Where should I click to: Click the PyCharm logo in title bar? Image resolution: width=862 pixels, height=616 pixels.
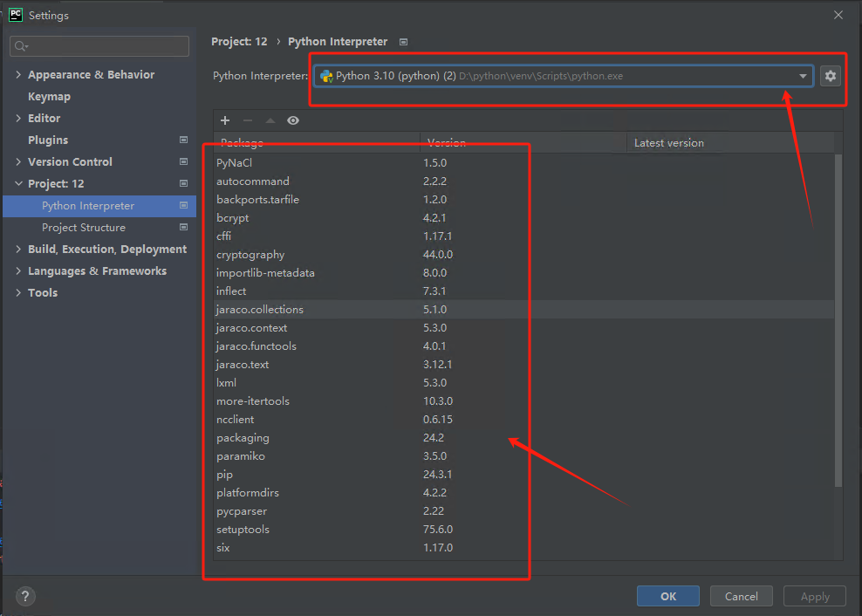click(x=16, y=15)
